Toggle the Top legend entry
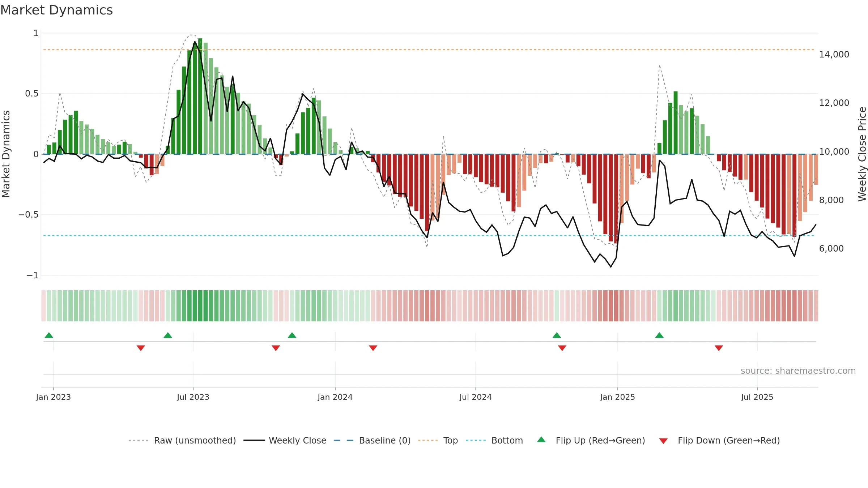This screenshot has width=868, height=488. pyautogui.click(x=438, y=440)
